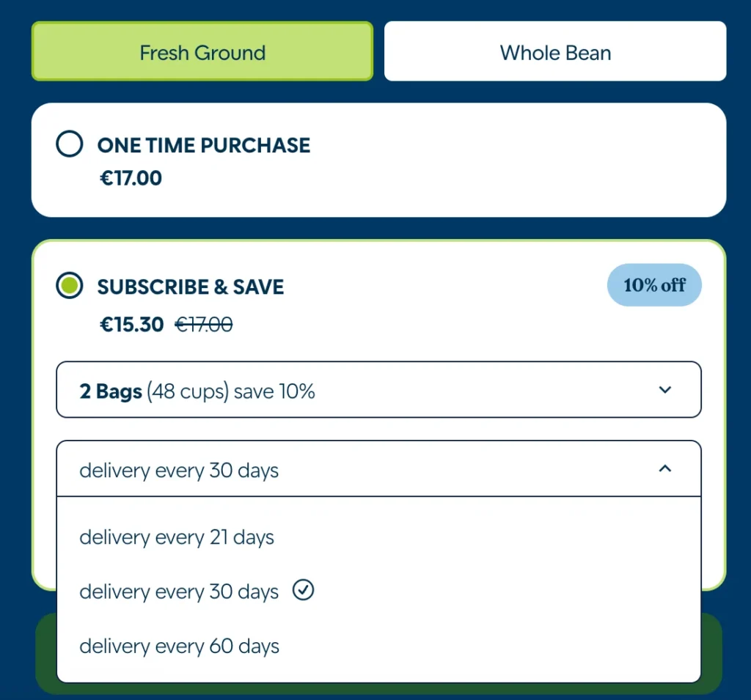Select the One Time Purchase radio button
The width and height of the screenshot is (751, 700).
70,144
